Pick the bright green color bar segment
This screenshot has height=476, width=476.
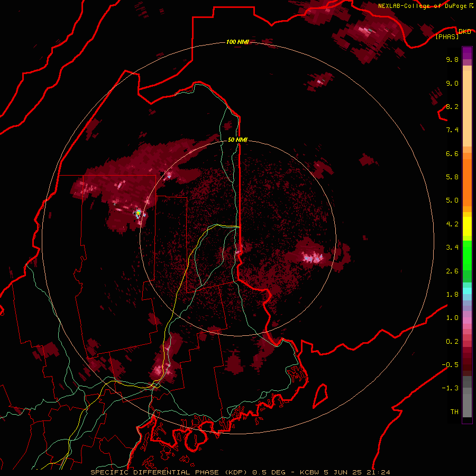point(467,254)
